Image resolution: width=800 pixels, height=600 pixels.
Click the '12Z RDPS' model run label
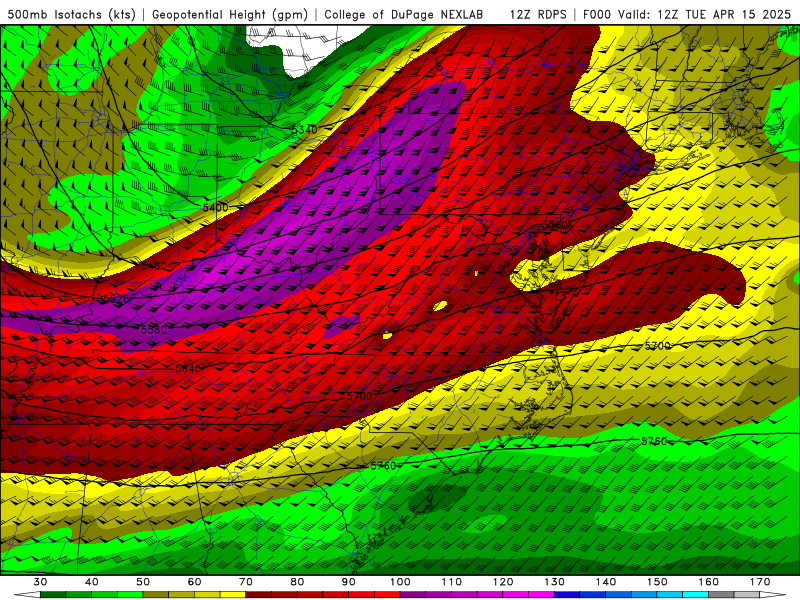coord(538,15)
